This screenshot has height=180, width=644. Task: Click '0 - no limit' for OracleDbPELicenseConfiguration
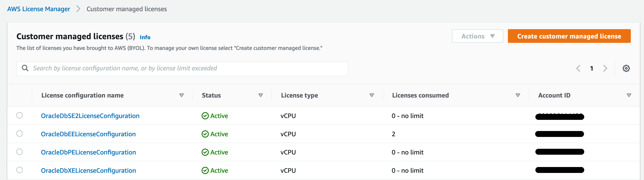[407, 152]
